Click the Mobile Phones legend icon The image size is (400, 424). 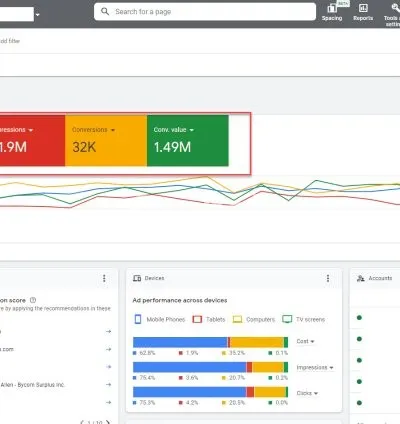click(138, 319)
